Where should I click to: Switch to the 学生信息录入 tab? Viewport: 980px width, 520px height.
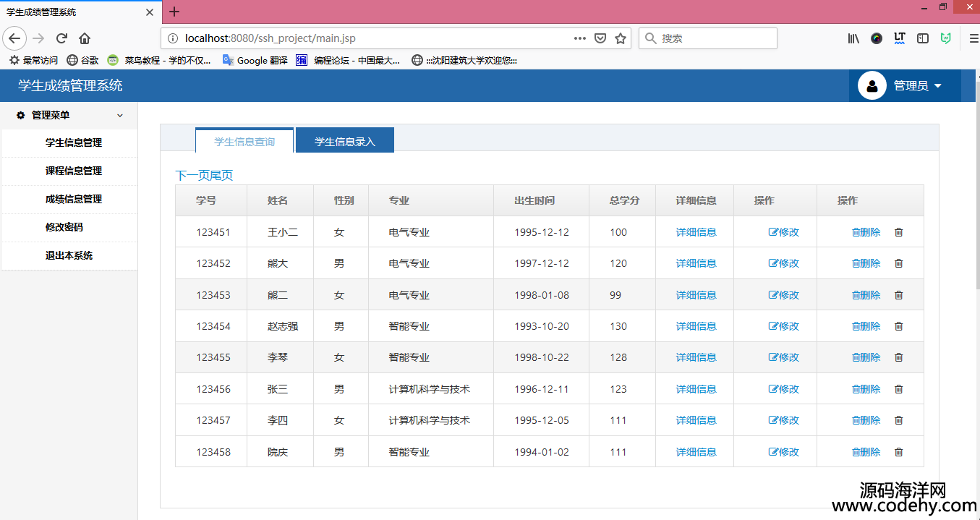click(x=345, y=141)
